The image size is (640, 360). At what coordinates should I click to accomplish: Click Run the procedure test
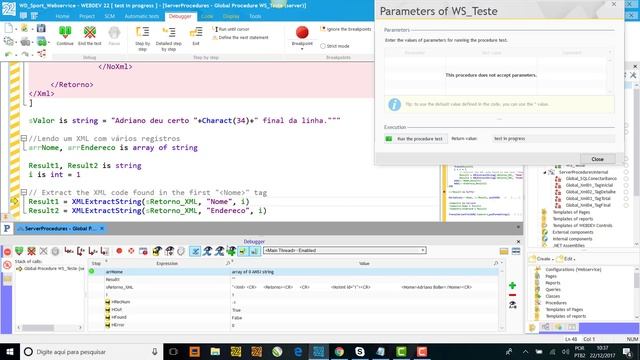(416, 139)
